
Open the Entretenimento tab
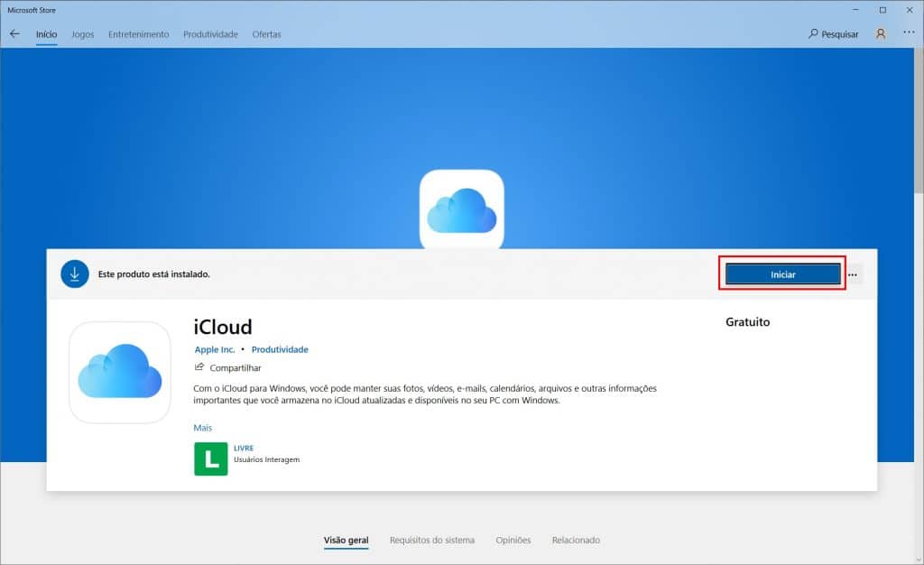click(138, 34)
